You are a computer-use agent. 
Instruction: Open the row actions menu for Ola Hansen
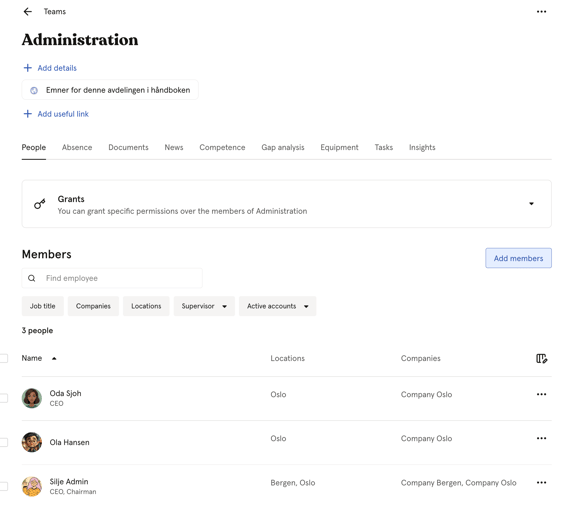541,438
